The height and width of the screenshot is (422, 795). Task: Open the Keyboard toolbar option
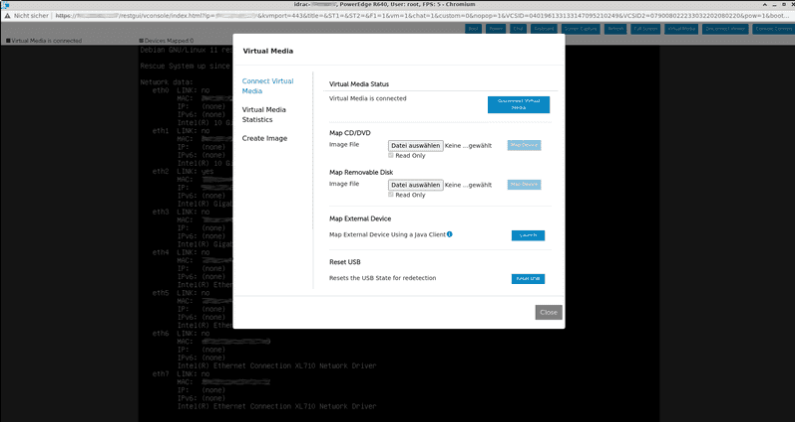coord(545,29)
